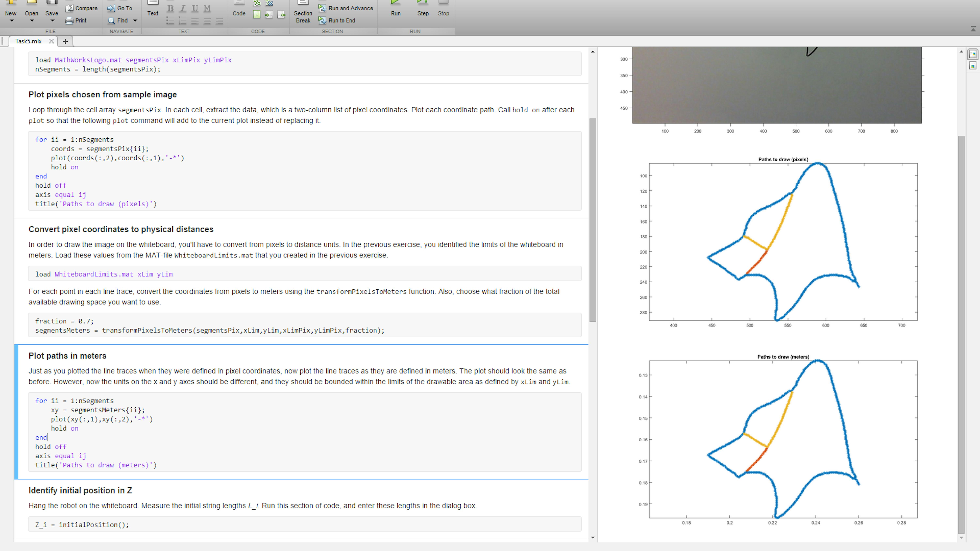Viewport: 980px width, 551px height.
Task: Click 'Convert pixel coordinates to physical distances' heading
Action: tap(121, 229)
